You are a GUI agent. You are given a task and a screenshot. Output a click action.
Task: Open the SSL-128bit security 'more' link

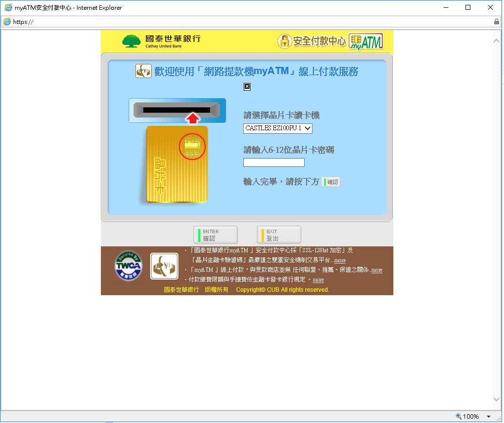point(340,260)
